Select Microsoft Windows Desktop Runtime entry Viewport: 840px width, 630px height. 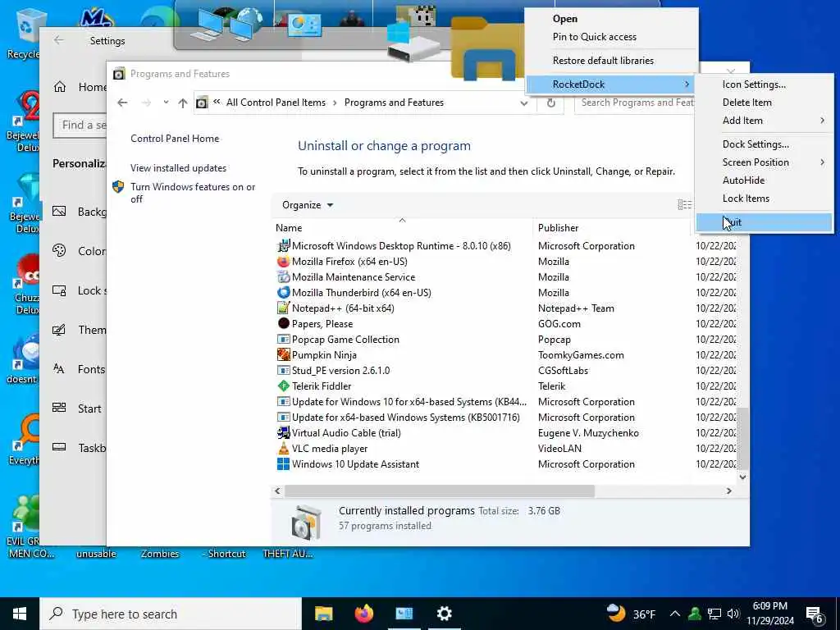(401, 246)
